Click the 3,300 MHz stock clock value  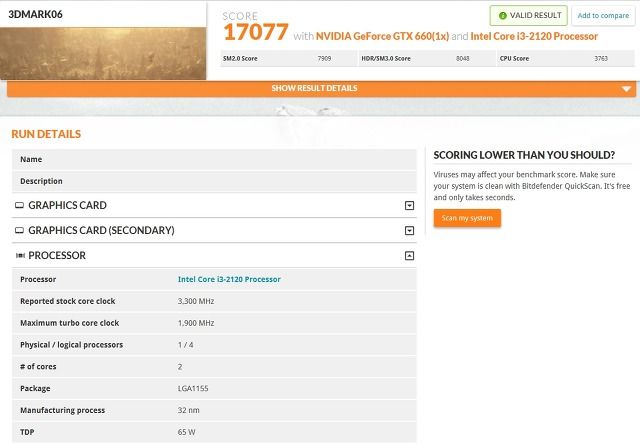coord(196,301)
